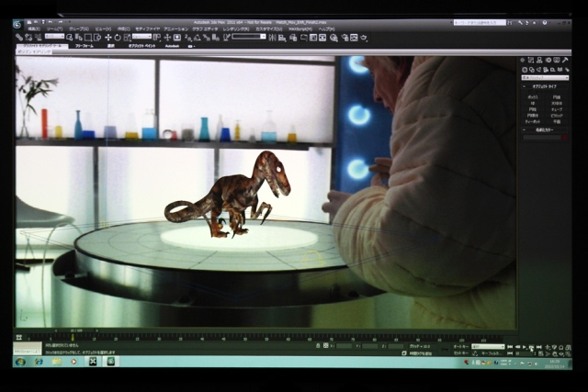Viewport: 588px width, 392px height.
Task: Click the セットキー Set Key button
Action: coord(461,353)
